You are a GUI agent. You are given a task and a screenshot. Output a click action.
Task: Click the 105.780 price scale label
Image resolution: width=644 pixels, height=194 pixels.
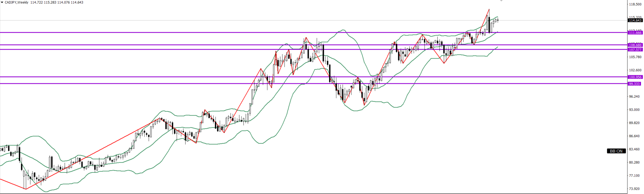coord(635,57)
